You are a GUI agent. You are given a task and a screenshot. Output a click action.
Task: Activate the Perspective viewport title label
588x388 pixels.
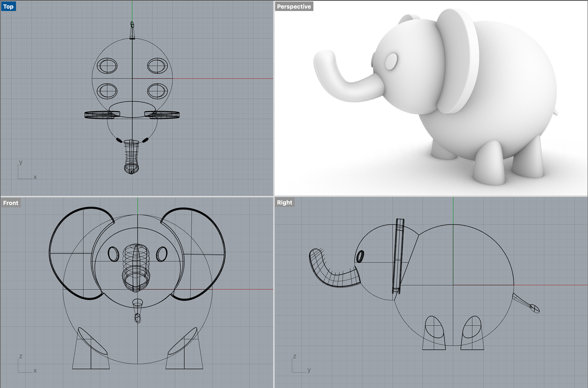pos(294,6)
